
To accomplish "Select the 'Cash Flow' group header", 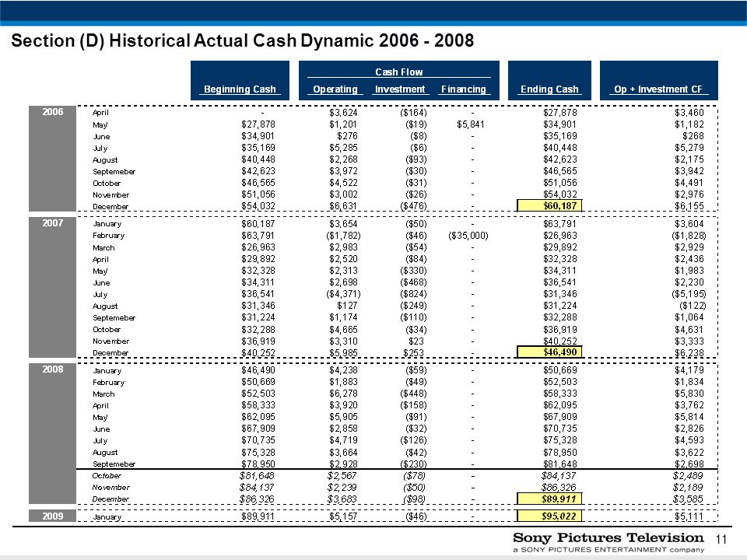I will click(398, 72).
